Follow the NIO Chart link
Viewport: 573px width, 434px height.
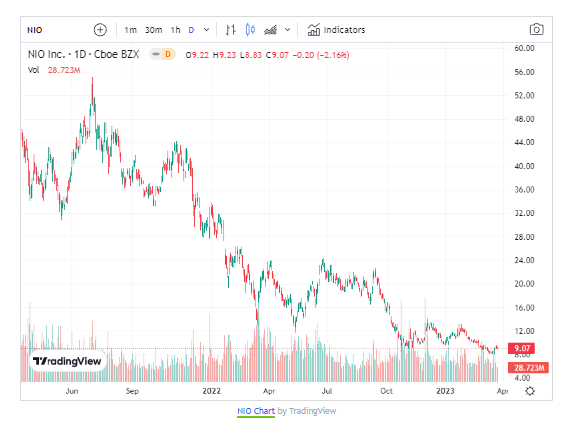point(256,411)
